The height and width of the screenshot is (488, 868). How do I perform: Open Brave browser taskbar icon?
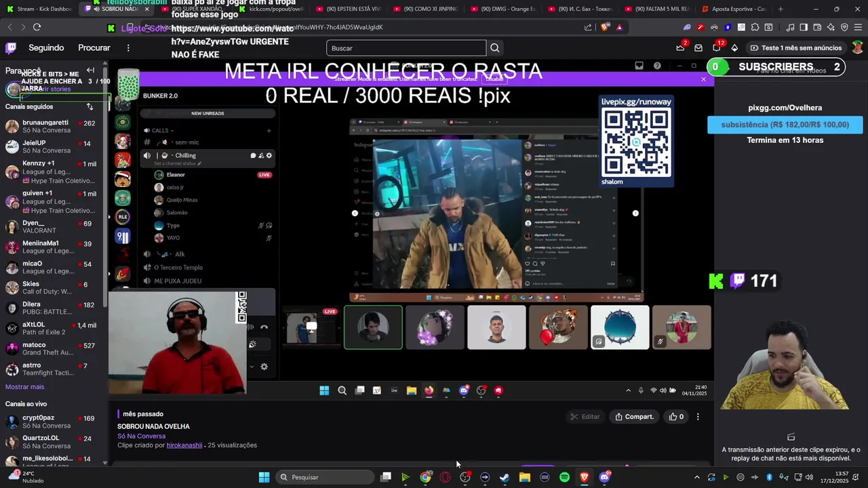pos(584,477)
